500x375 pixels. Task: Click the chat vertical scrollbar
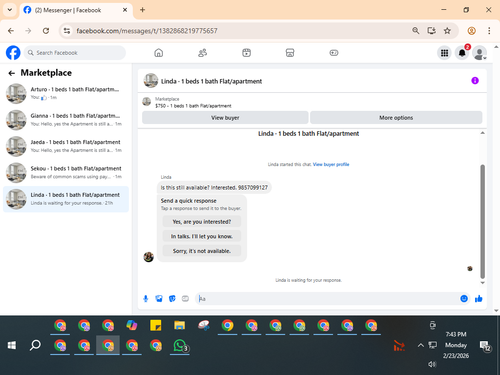[482, 221]
